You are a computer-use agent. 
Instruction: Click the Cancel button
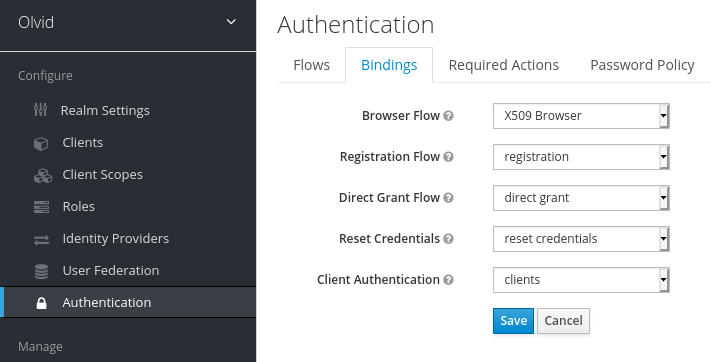tap(563, 321)
